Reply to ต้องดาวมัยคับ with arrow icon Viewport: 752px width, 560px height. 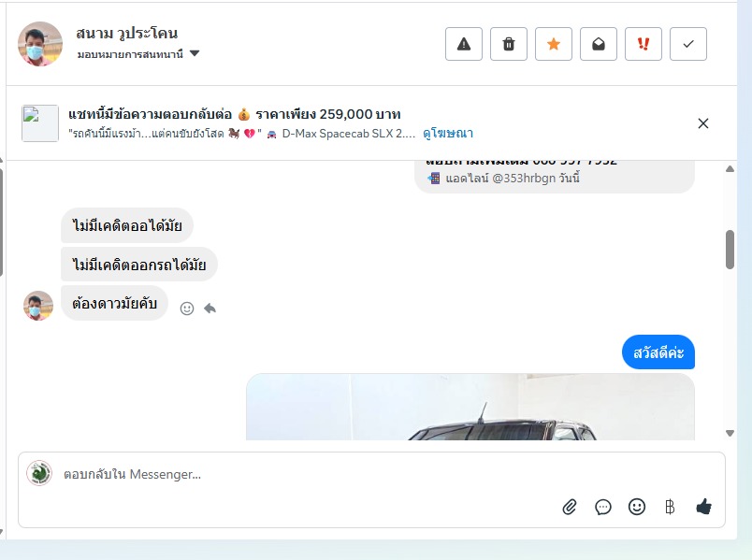coord(210,308)
